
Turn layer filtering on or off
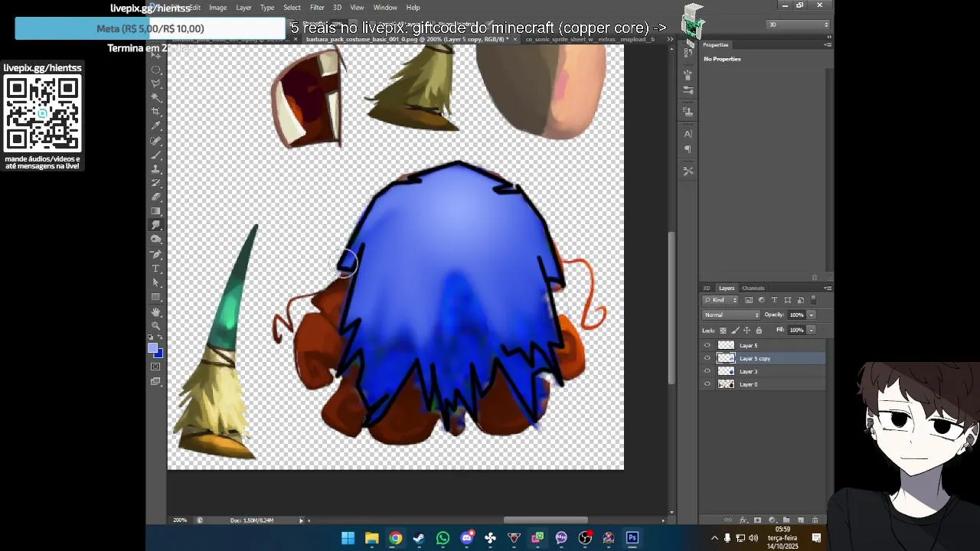pyautogui.click(x=813, y=300)
